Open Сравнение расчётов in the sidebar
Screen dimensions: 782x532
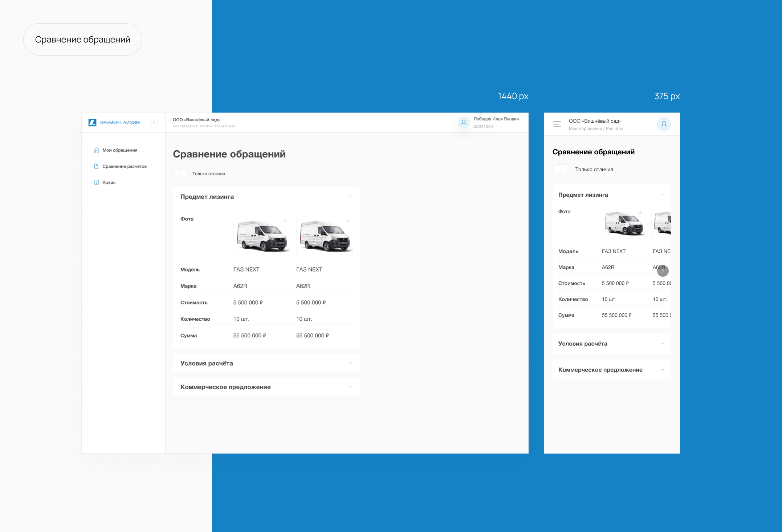124,166
